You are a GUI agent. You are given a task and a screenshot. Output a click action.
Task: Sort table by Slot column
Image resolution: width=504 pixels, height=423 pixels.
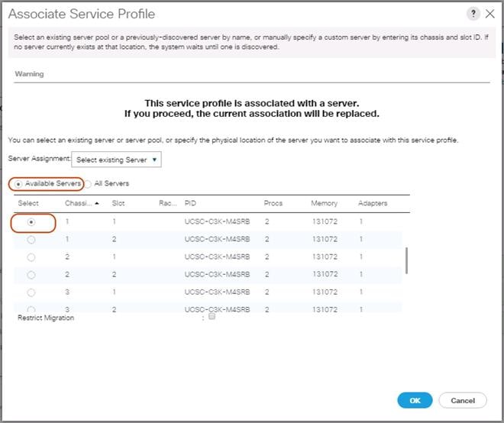[118, 204]
